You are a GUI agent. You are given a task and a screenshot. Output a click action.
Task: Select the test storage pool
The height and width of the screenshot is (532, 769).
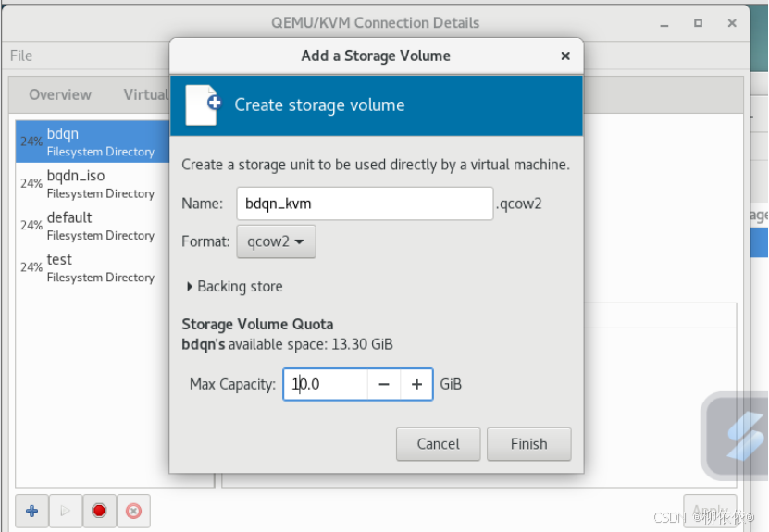coord(93,267)
